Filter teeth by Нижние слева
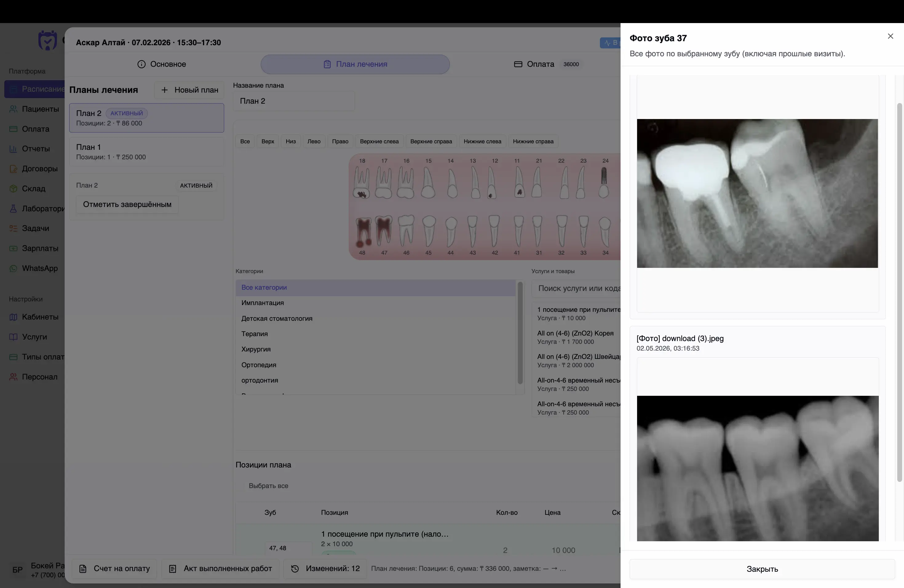 [482, 141]
